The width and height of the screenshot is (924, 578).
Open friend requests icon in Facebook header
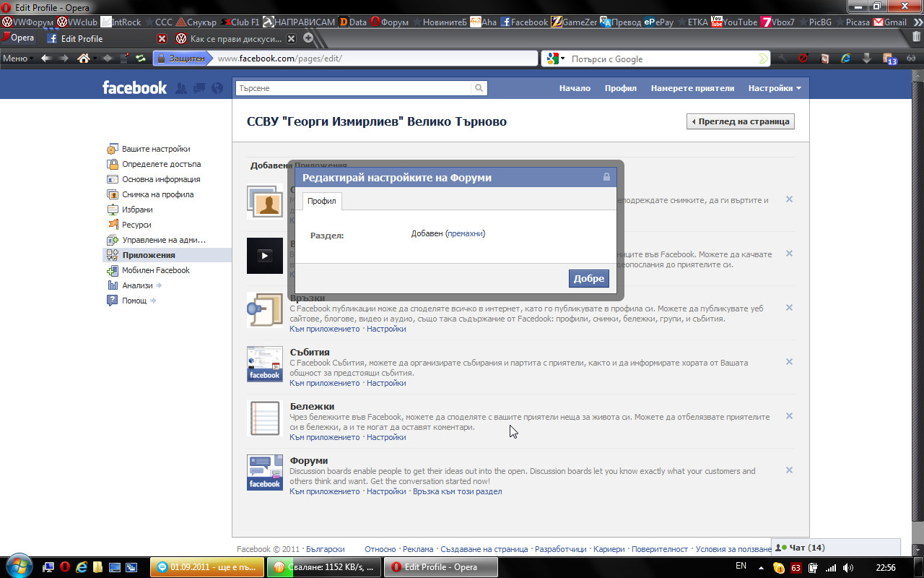pyautogui.click(x=181, y=88)
